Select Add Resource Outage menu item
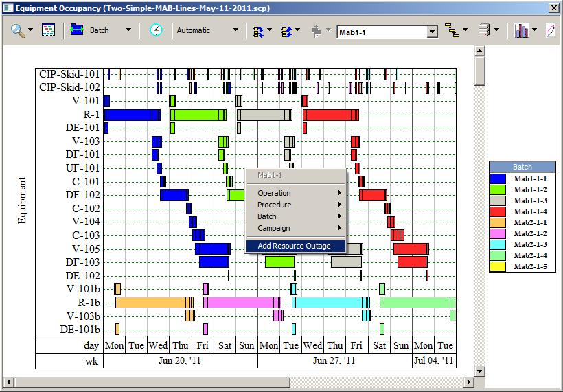The height and width of the screenshot is (392, 563). click(294, 246)
